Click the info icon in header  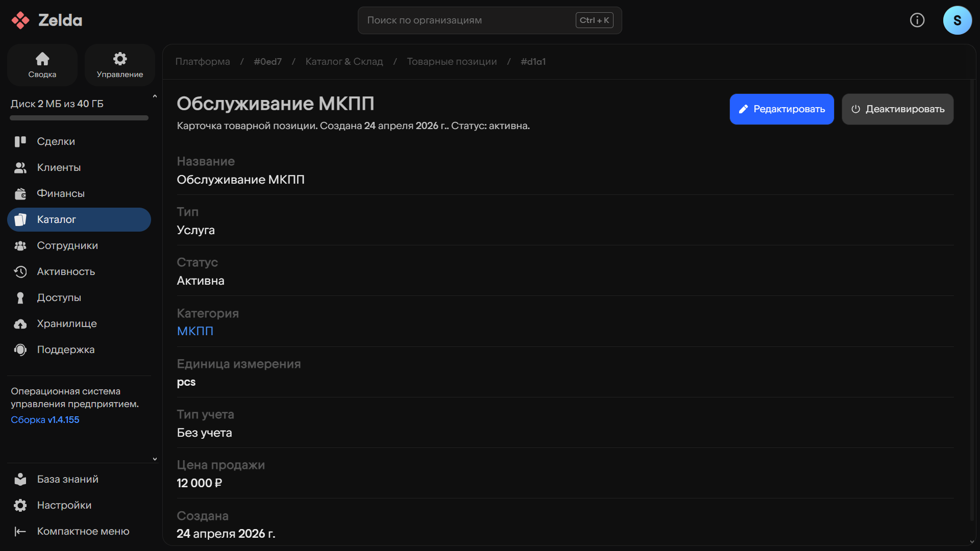(917, 20)
